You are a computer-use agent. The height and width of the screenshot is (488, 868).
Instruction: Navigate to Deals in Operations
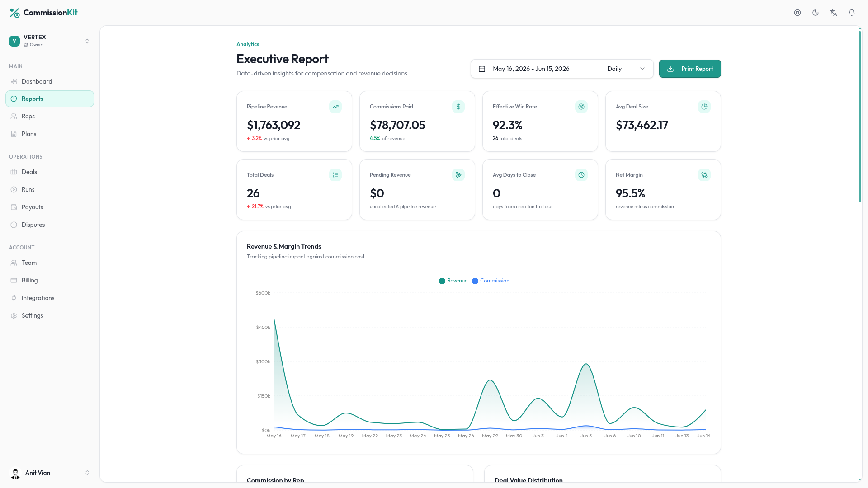pyautogui.click(x=50, y=172)
